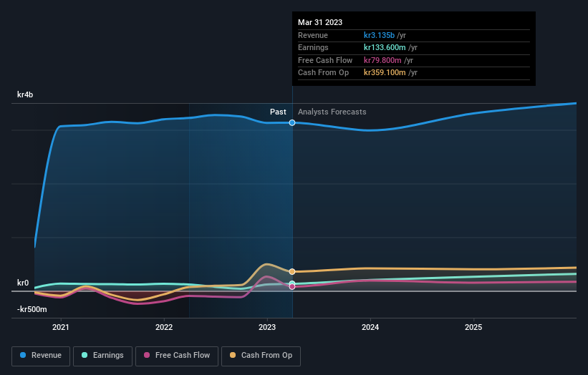
Task: Click the kr79.800m free cash flow value
Action: (x=382, y=60)
